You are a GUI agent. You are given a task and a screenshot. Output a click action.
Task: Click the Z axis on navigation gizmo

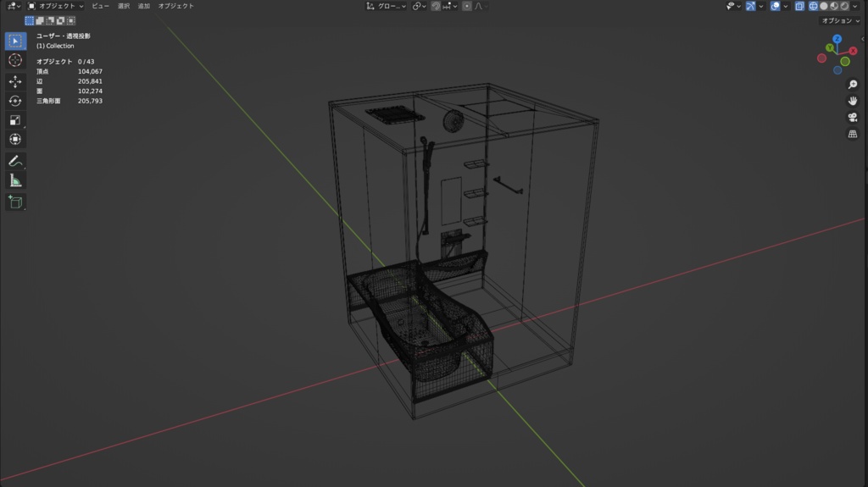click(837, 39)
